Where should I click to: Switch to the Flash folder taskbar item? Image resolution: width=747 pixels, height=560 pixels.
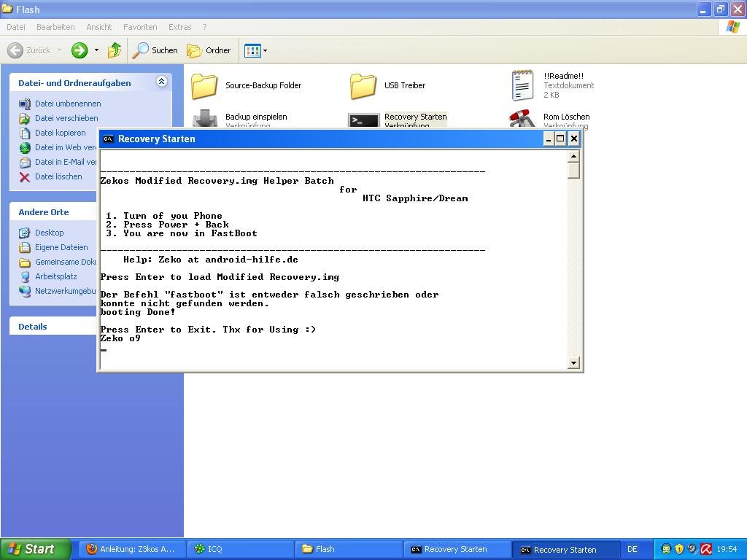(349, 549)
